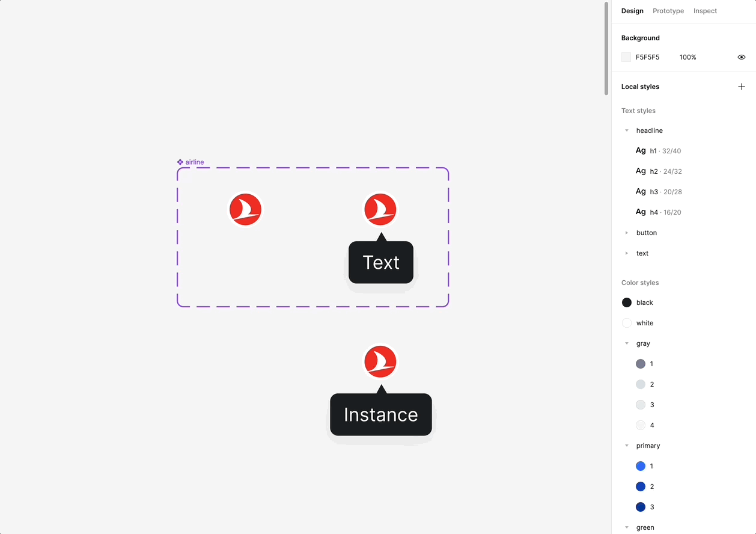Click the Instance tooltip label

click(x=380, y=414)
